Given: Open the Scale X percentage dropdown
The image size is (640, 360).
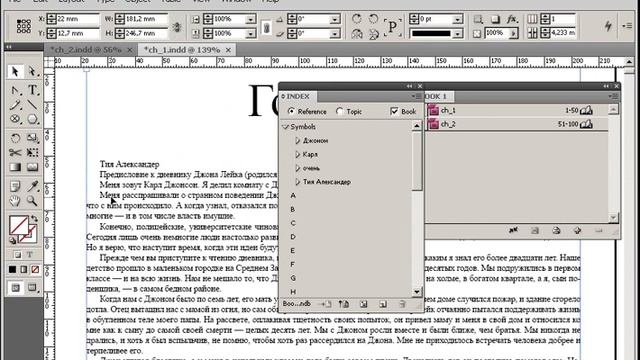Looking at the screenshot, I should [250, 19].
